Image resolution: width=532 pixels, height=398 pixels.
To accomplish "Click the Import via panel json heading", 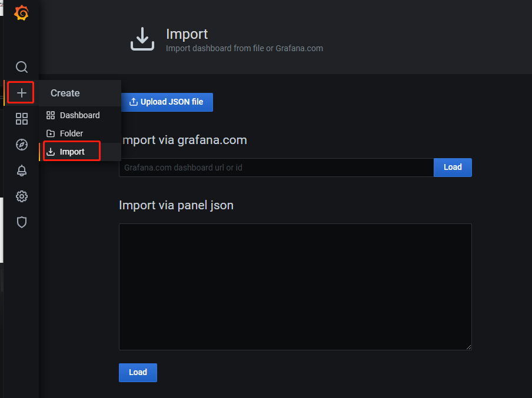I will point(176,205).
